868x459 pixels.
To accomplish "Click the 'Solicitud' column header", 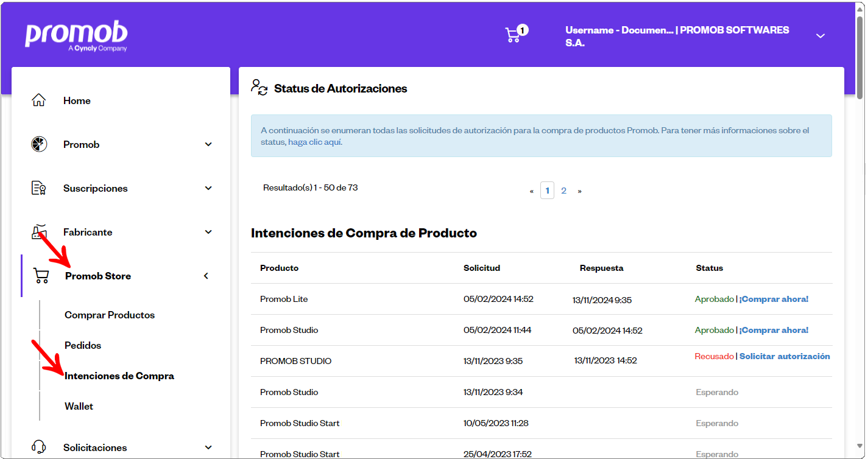I will coord(482,268).
